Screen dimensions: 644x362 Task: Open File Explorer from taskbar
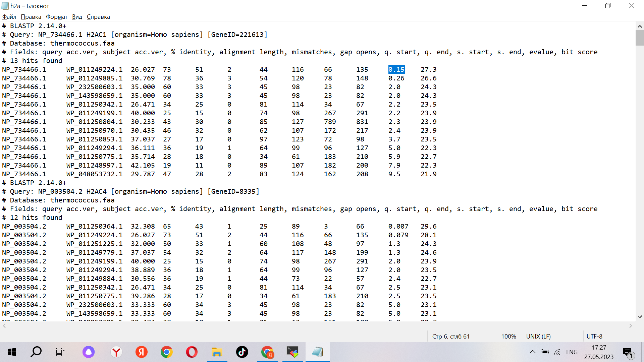coord(217,352)
